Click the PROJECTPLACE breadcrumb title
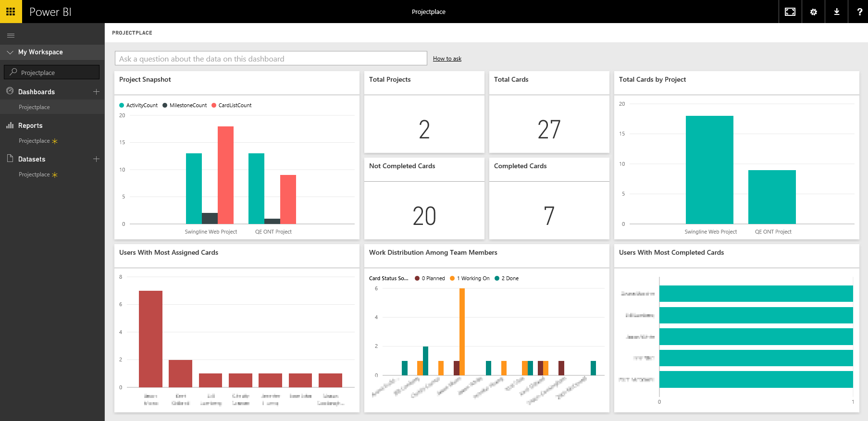 (x=132, y=33)
